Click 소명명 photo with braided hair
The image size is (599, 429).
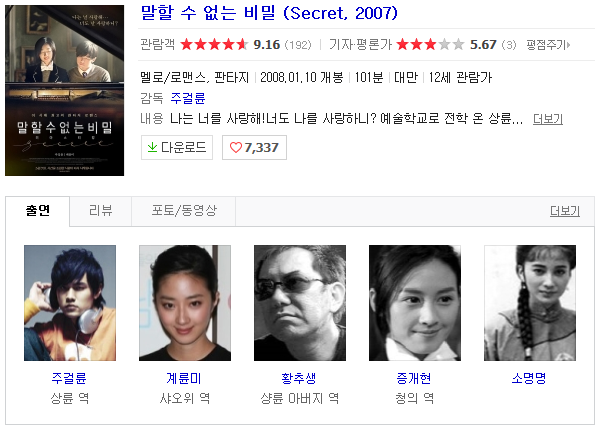coord(530,303)
